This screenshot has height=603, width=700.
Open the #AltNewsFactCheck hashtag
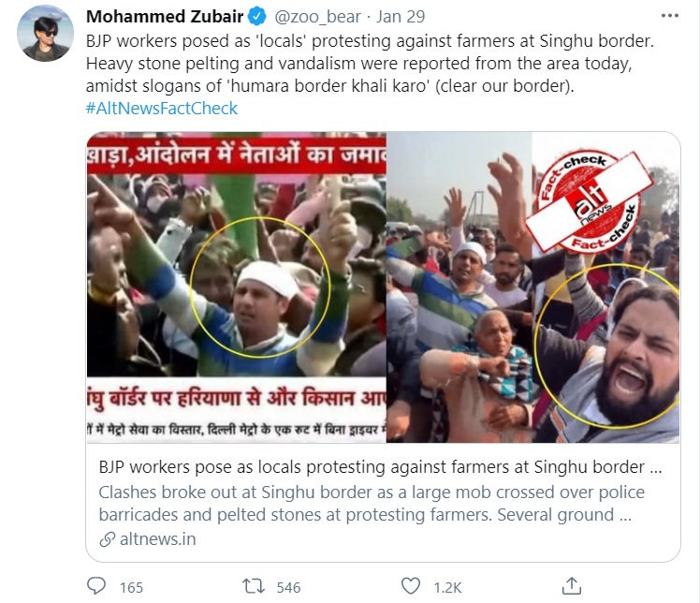pyautogui.click(x=162, y=108)
